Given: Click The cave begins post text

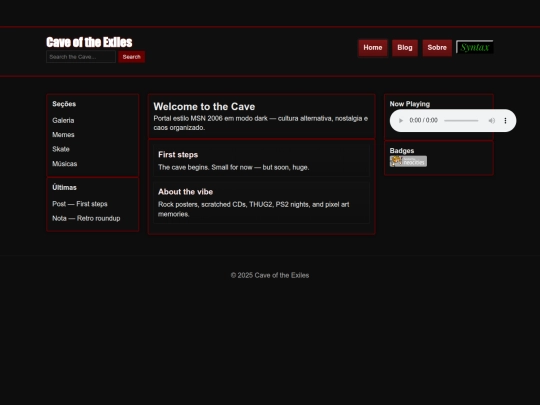Looking at the screenshot, I should click(233, 167).
